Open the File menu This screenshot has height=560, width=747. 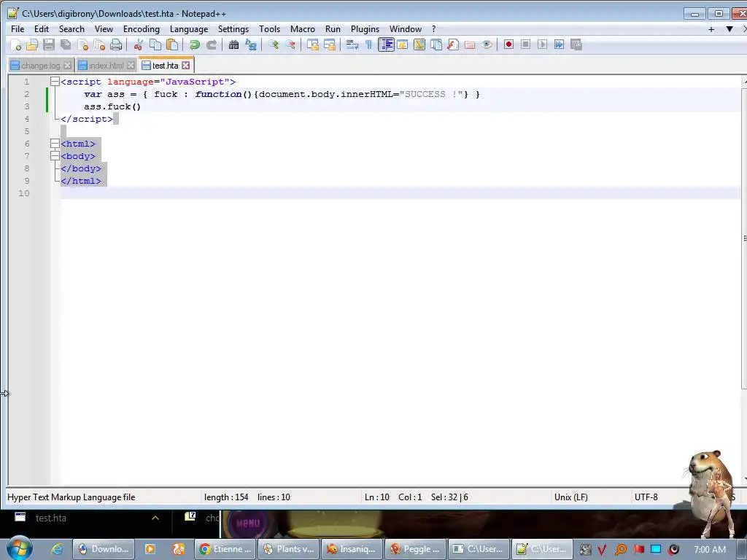(x=18, y=29)
